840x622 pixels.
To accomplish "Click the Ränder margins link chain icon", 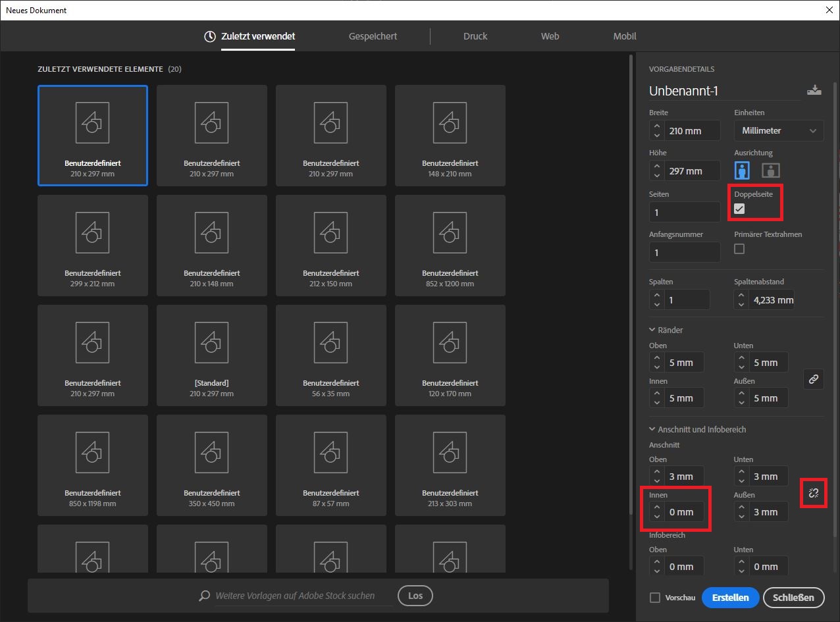I will click(x=814, y=379).
